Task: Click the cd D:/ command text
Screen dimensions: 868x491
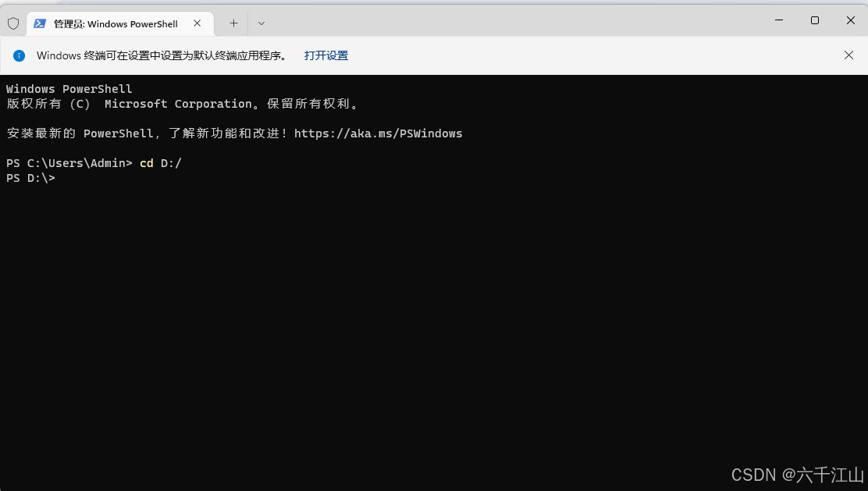Action: (160, 163)
